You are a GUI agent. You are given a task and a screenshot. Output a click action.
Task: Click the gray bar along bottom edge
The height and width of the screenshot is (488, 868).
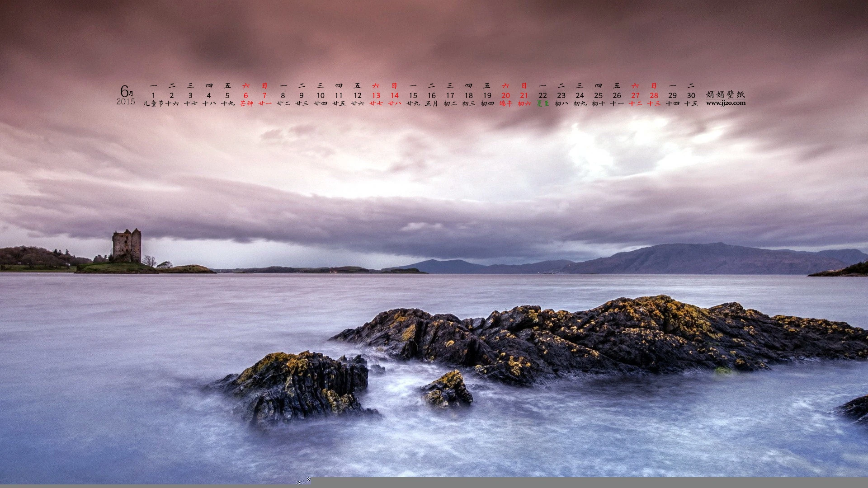[x=590, y=483]
